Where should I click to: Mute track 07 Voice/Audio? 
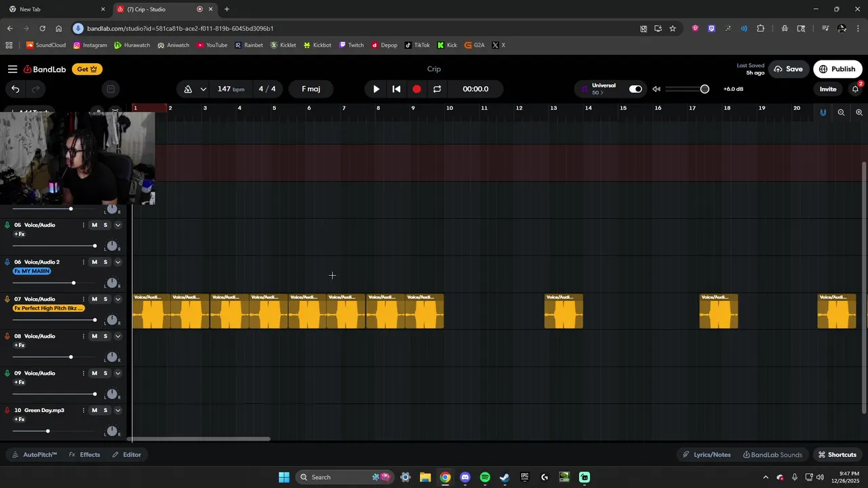coord(94,299)
